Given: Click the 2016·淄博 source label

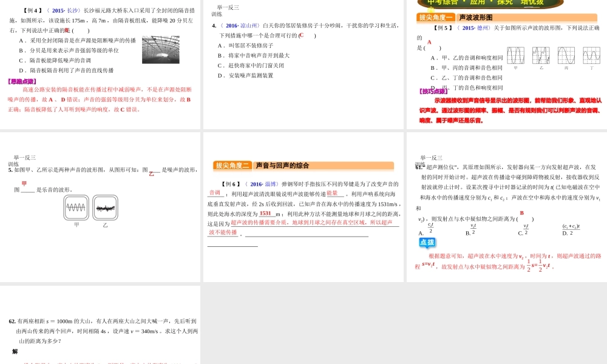Looking at the screenshot, I should 262,184.
